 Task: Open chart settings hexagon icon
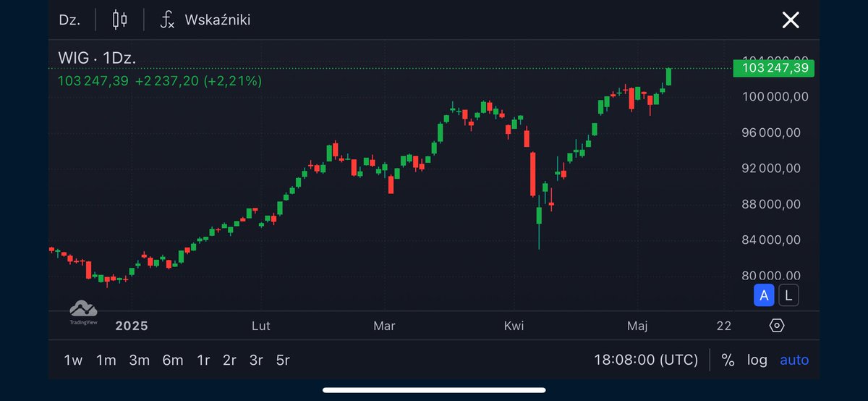[x=777, y=326]
